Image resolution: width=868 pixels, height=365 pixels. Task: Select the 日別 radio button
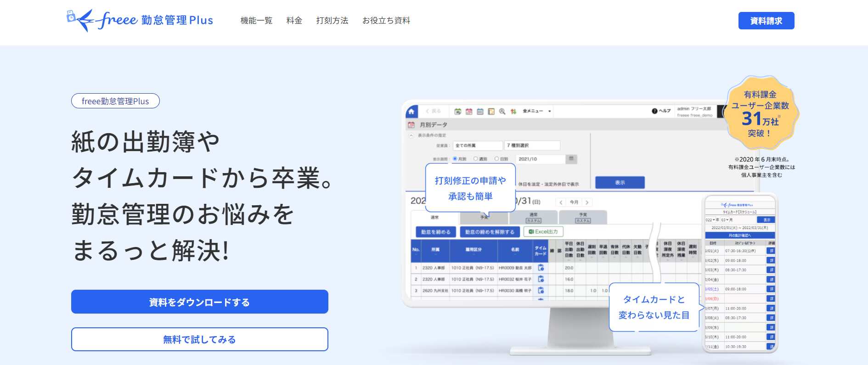496,159
